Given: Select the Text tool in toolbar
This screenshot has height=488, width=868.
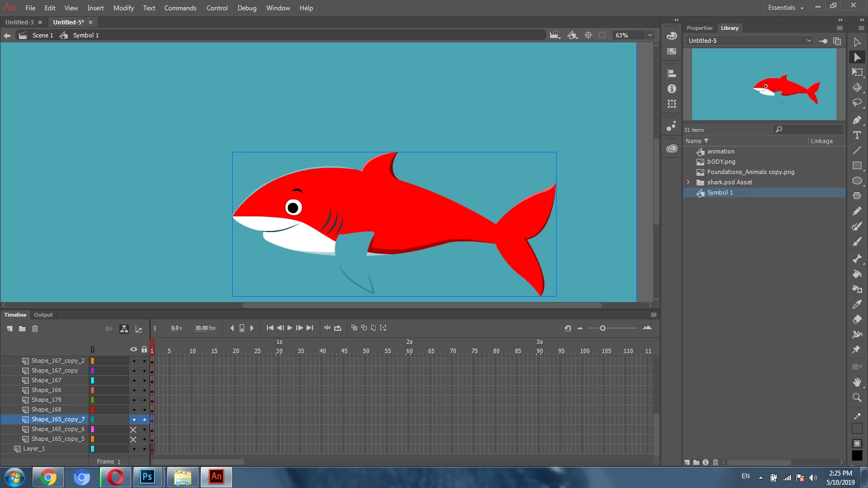Looking at the screenshot, I should tap(857, 135).
